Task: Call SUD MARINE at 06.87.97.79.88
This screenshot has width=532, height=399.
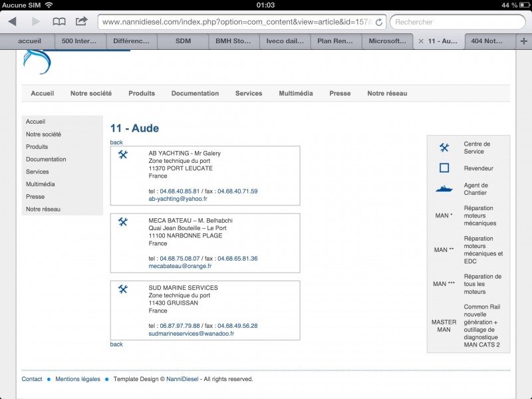Action: point(180,326)
